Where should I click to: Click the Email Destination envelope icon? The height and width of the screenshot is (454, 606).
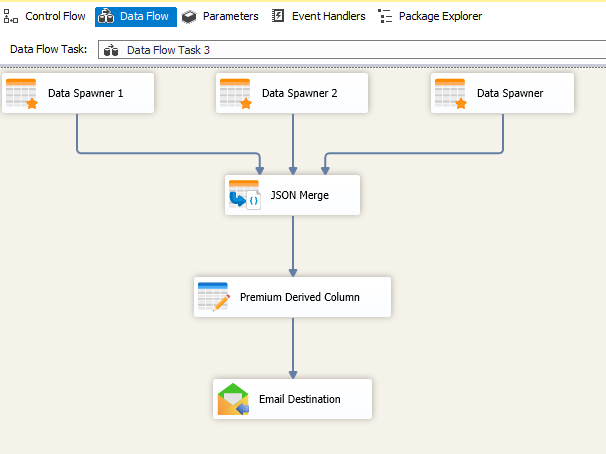click(x=233, y=399)
